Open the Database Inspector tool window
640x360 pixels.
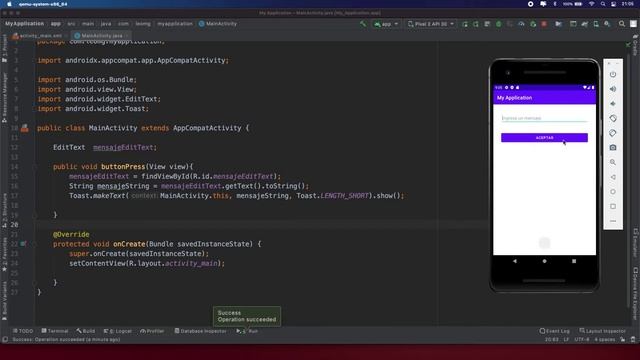(x=200, y=331)
